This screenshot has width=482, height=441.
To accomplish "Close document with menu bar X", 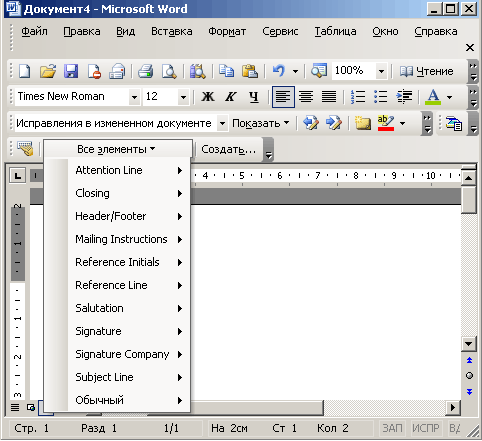I will coord(470,48).
